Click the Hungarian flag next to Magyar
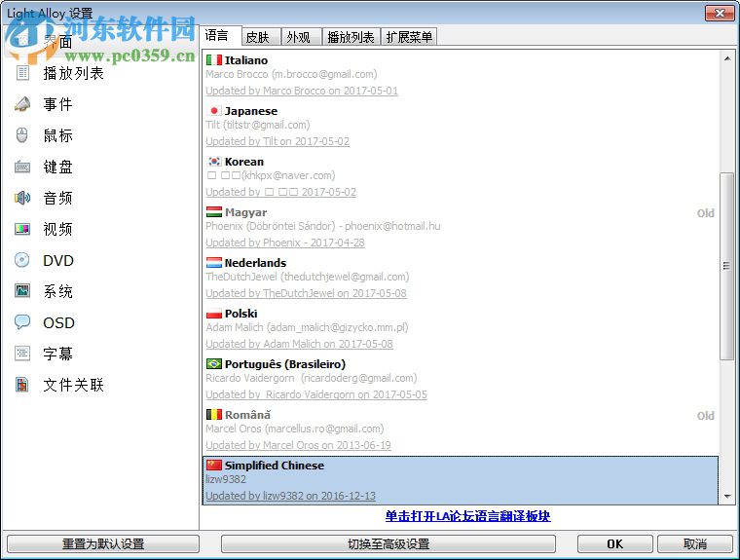This screenshot has height=560, width=740. point(214,212)
